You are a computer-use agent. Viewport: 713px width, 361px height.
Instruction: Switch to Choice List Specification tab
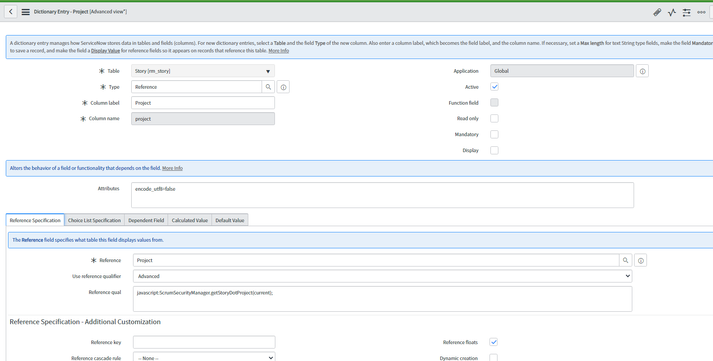pyautogui.click(x=95, y=220)
